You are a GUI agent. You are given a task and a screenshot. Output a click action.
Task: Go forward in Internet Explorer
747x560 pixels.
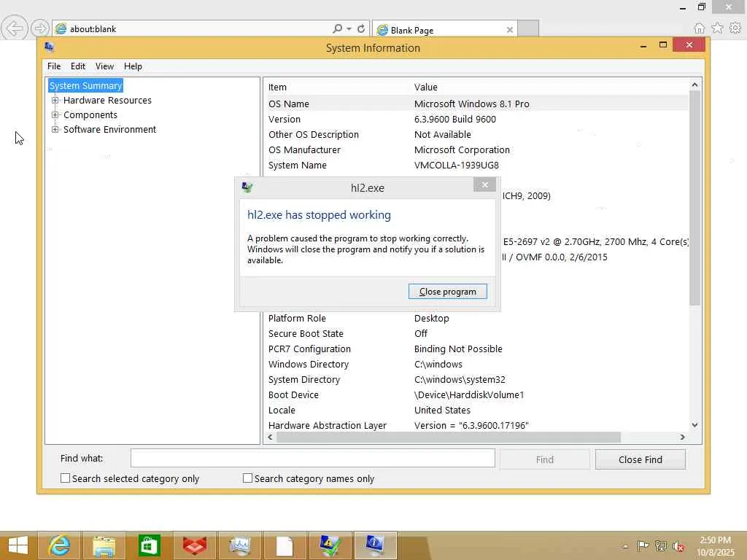pyautogui.click(x=40, y=28)
